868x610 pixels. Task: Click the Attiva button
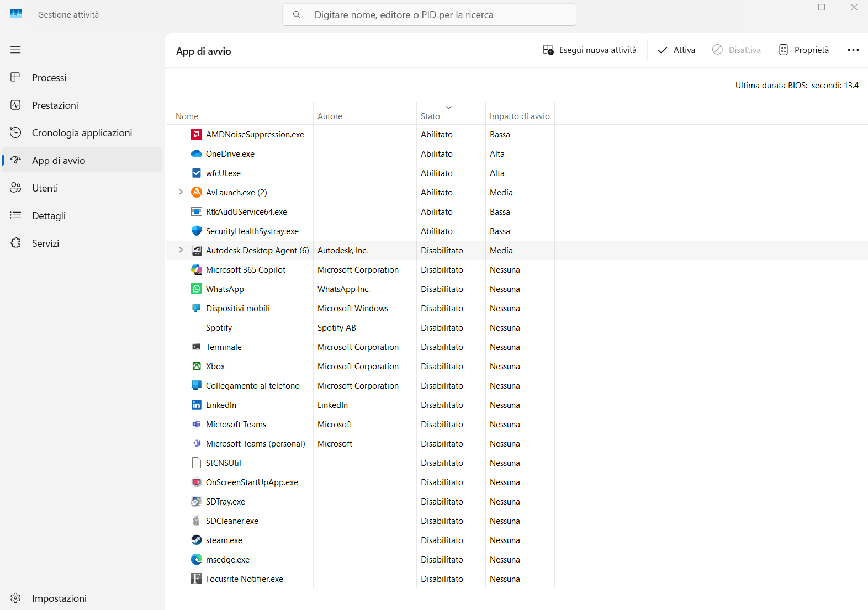tap(676, 50)
